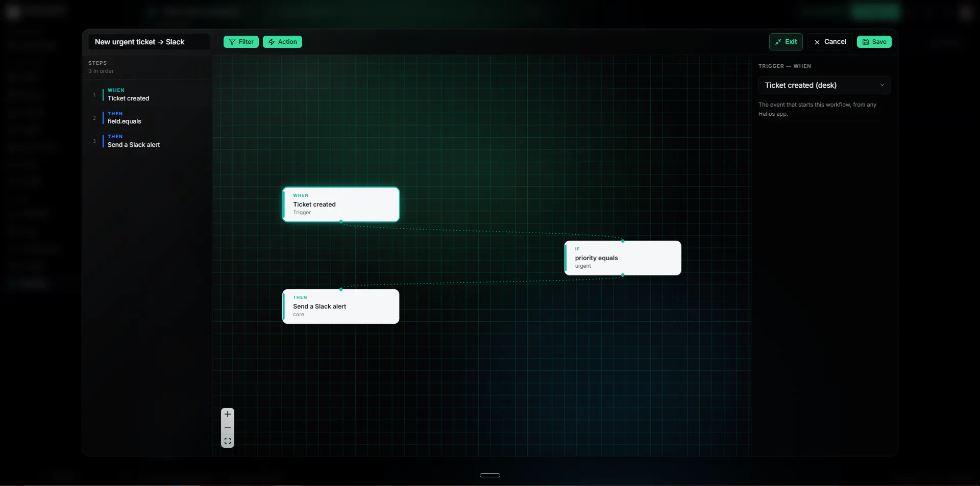
Task: Click the input handle atop priority equals node
Action: point(623,241)
